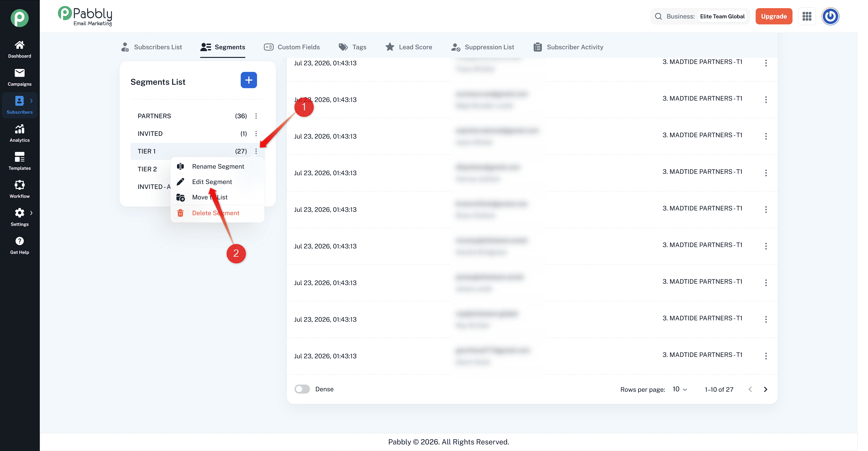Choose Delete Segment from the menu

click(x=218, y=213)
